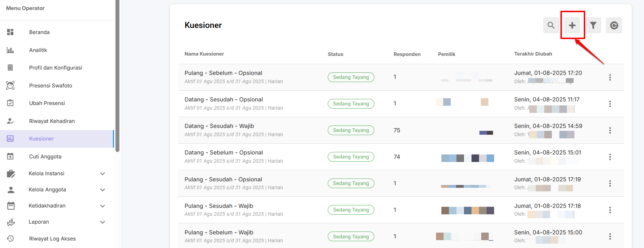Viewport: 644px width, 248px height.
Task: Open options menu for Pulang - Sebelum - Opsional
Action: 610,77
